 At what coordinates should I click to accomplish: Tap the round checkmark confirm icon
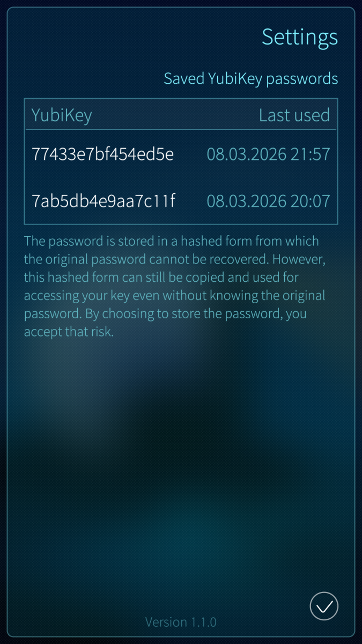tap(324, 606)
